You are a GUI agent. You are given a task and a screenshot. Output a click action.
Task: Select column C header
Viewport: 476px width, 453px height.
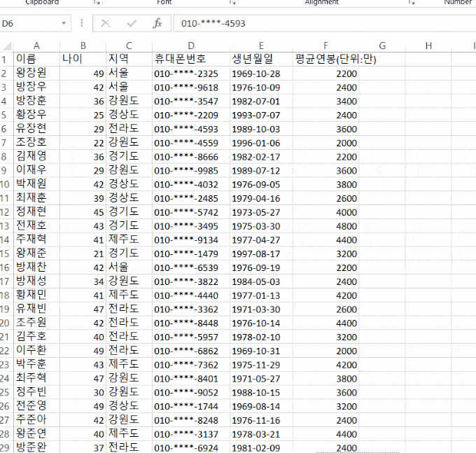pos(129,46)
